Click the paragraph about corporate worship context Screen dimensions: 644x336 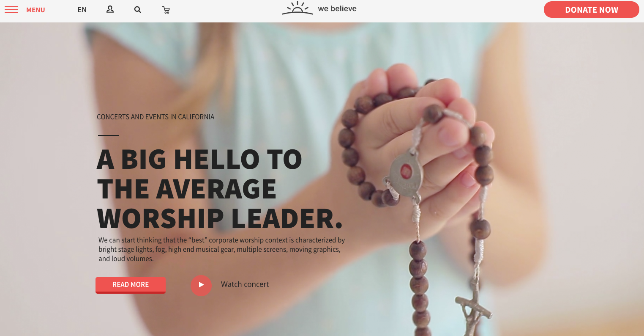[x=222, y=249]
